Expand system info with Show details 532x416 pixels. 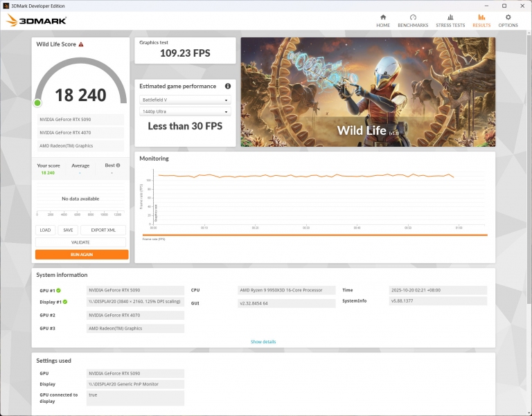[263, 342]
